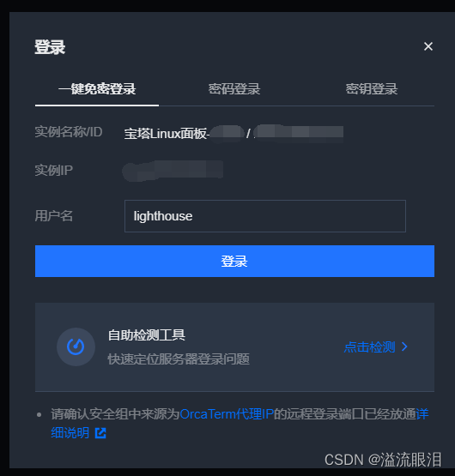This screenshot has width=455, height=476.
Task: Click the 登录 dialog title
Action: [x=50, y=47]
